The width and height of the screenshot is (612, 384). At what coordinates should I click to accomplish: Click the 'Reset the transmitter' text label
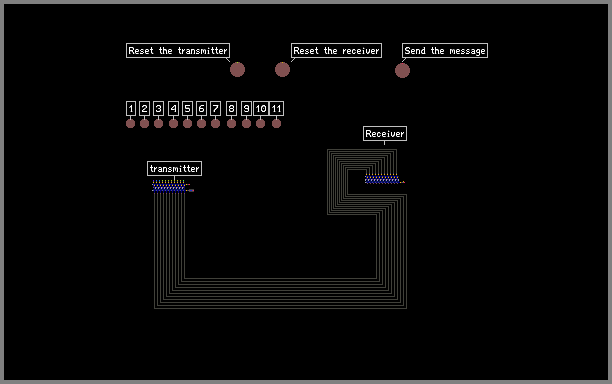pyautogui.click(x=178, y=50)
